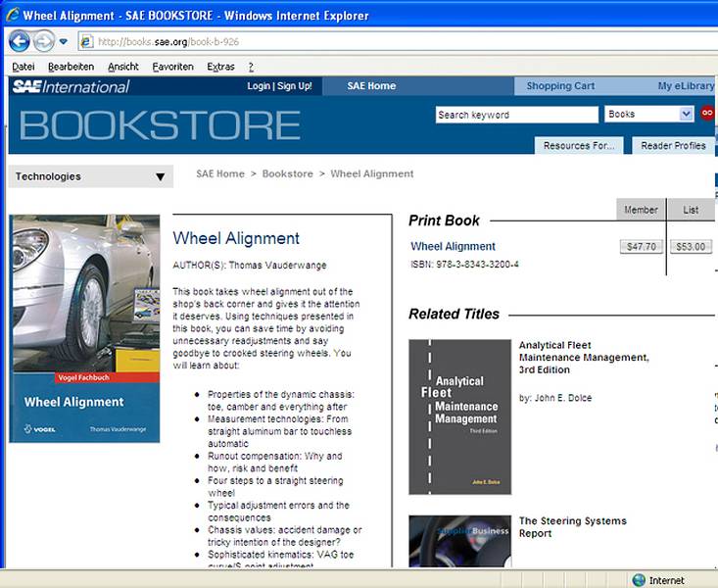Screen dimensions: 718x588
Task: Click the Resources For... button
Action: tap(579, 145)
